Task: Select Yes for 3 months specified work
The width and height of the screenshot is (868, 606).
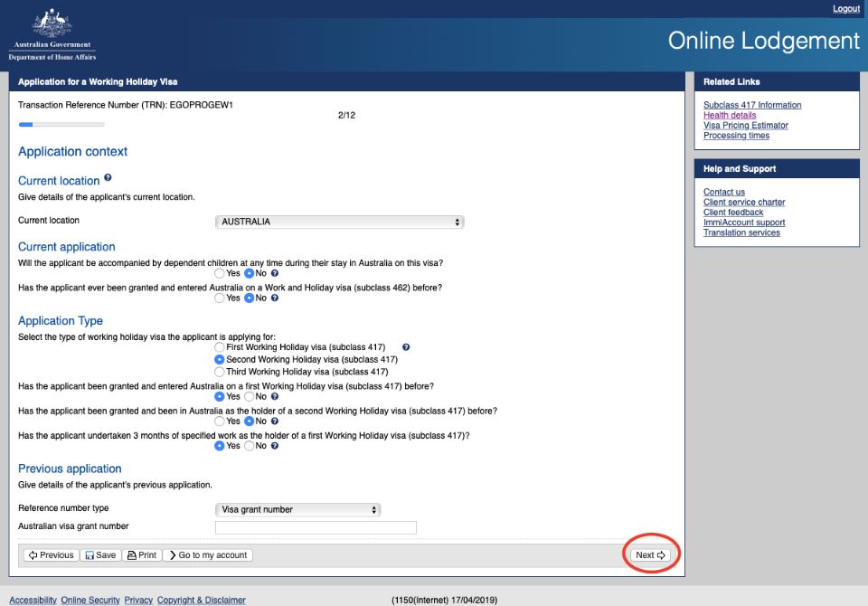Action: pos(220,446)
